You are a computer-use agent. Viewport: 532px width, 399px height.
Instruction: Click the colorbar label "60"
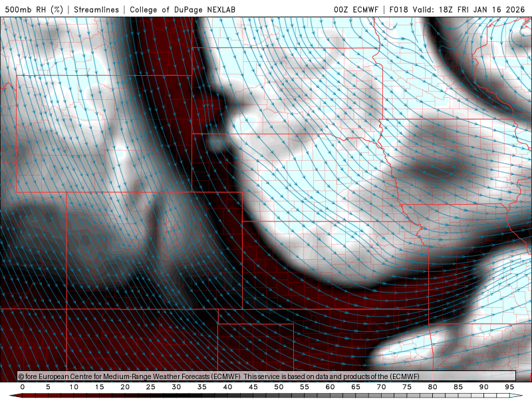pyautogui.click(x=330, y=387)
